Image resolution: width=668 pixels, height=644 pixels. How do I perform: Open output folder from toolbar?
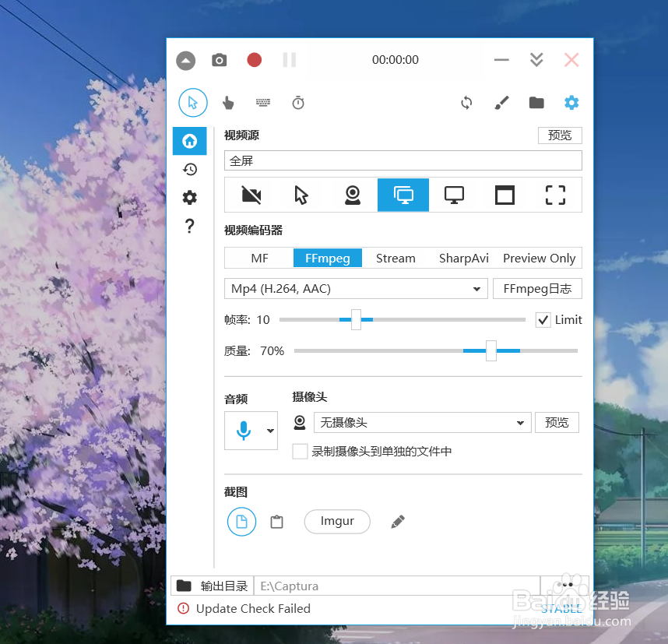click(536, 103)
